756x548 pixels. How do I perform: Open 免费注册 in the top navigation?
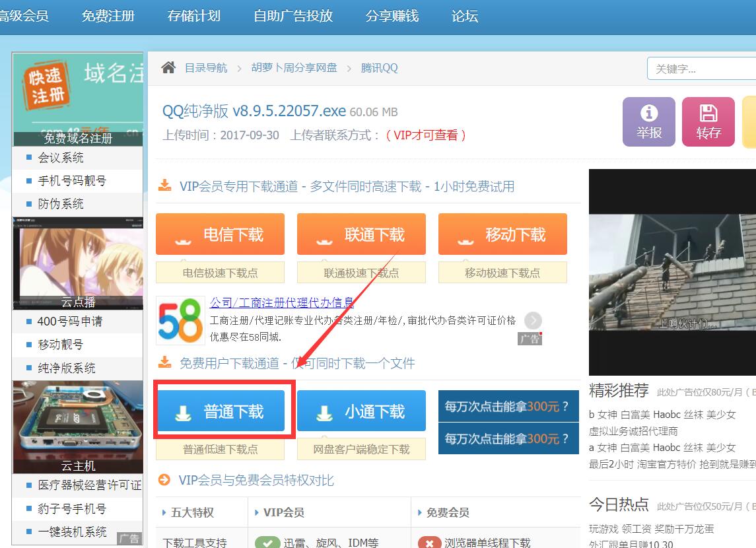click(x=108, y=16)
